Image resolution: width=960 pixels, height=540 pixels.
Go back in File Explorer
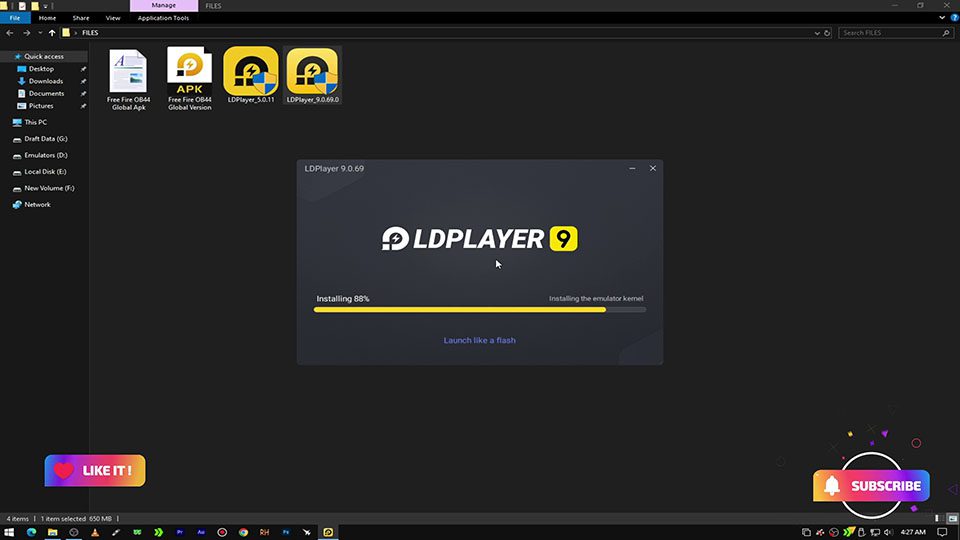[x=10, y=33]
